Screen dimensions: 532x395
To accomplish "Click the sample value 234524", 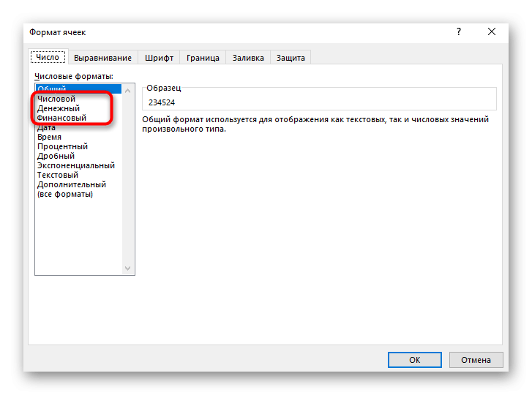I will pyautogui.click(x=162, y=102).
